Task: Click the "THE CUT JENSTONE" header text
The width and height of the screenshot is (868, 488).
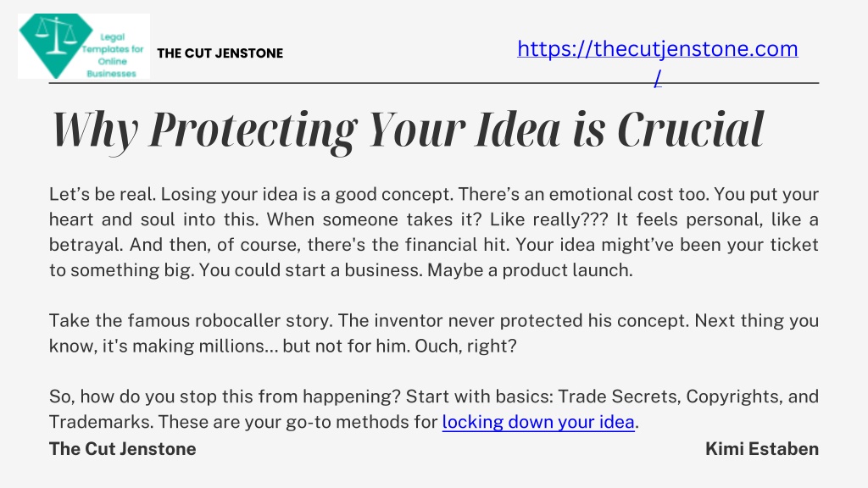Action: (x=220, y=53)
